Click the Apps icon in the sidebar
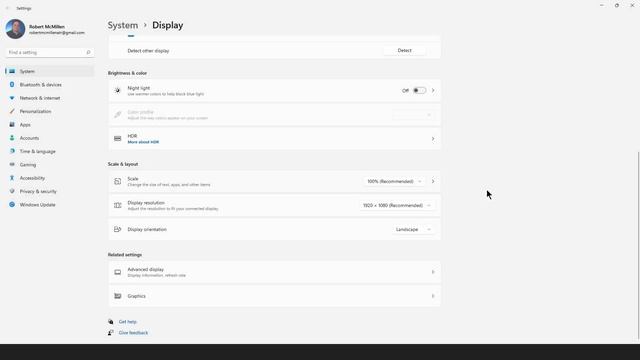The width and height of the screenshot is (640, 360). click(x=12, y=124)
